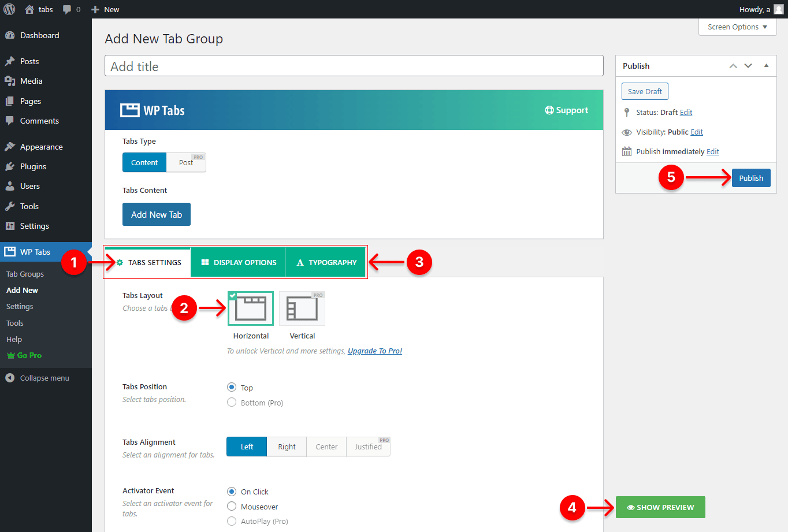This screenshot has width=788, height=532.
Task: Set tabs alignment to Center
Action: [326, 447]
